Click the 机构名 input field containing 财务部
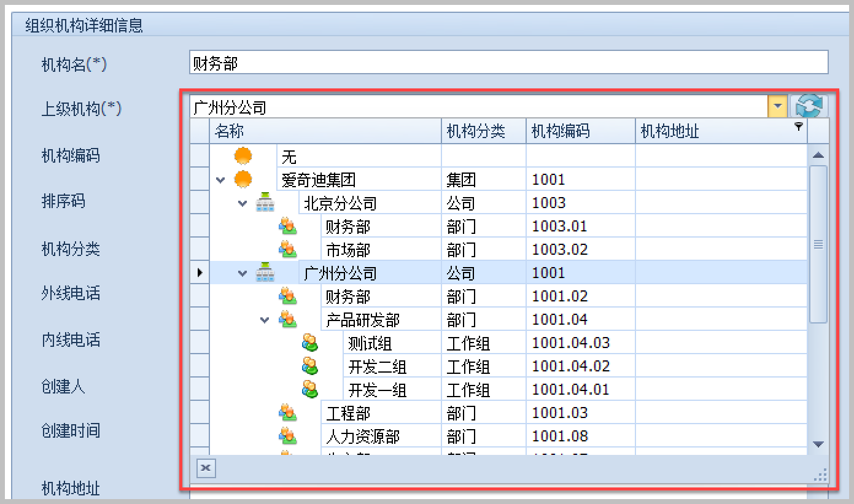This screenshot has height=504, width=854. (x=509, y=63)
